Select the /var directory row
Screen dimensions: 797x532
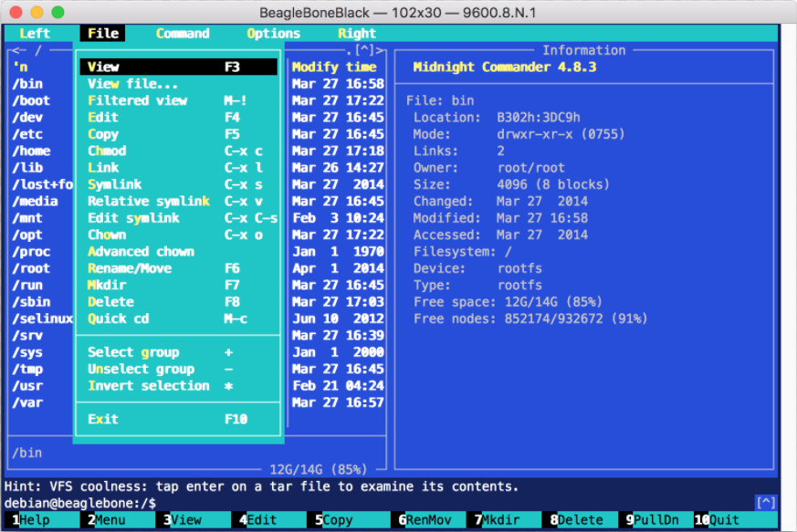pyautogui.click(x=28, y=402)
